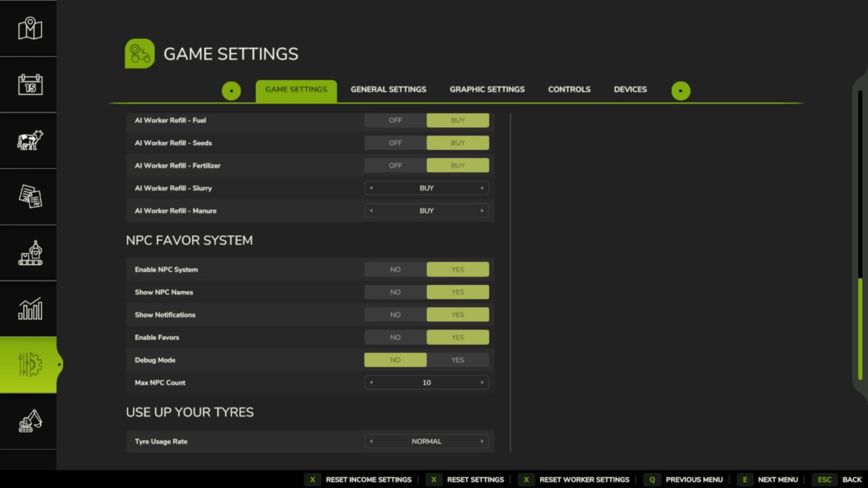Click the settings list scrollbar handle
Screen dimensions: 868x488
pos(860,329)
